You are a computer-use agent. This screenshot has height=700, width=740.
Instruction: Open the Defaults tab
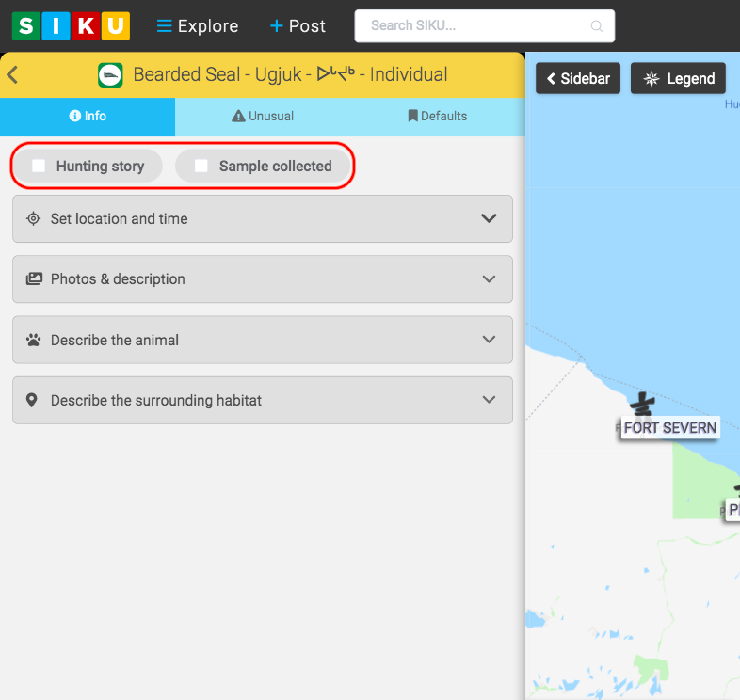(x=437, y=117)
